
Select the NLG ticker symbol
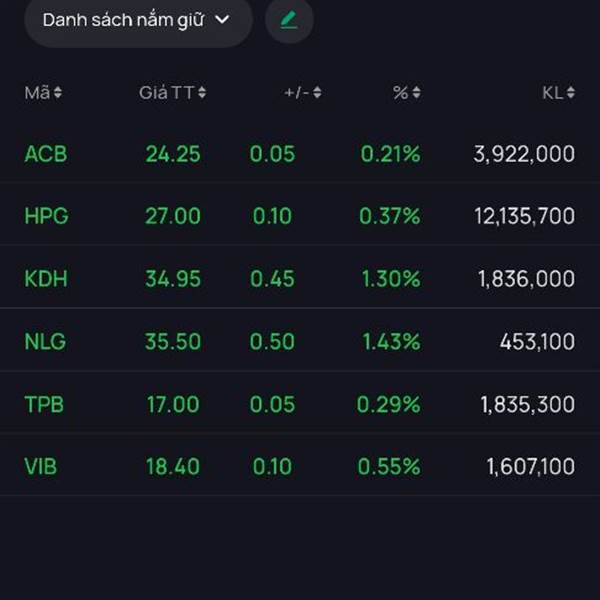(45, 342)
